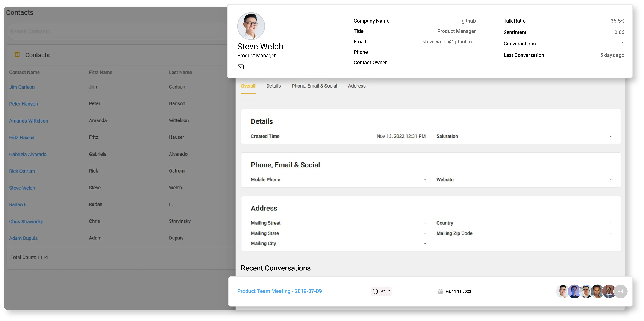Select the Overall tab

248,86
